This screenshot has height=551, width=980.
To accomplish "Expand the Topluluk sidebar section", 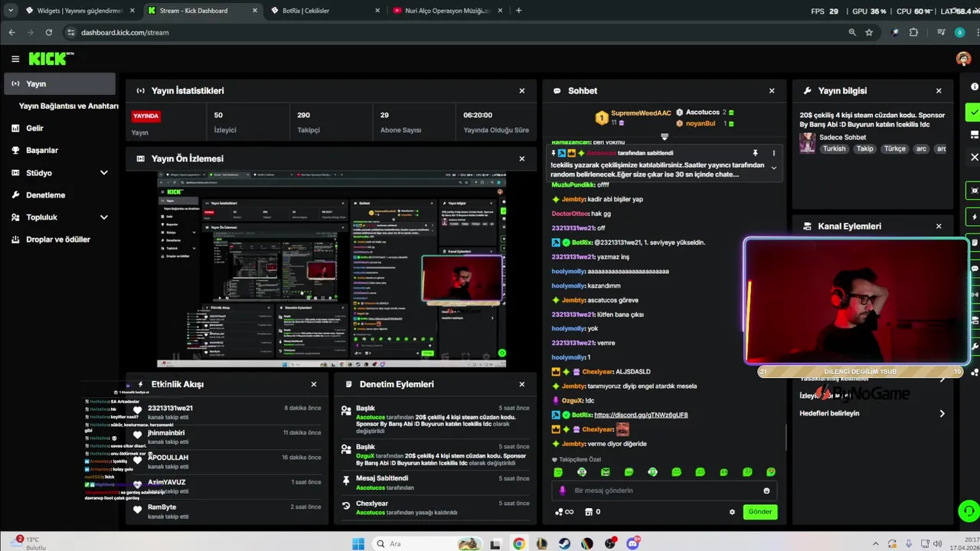I will pyautogui.click(x=103, y=217).
